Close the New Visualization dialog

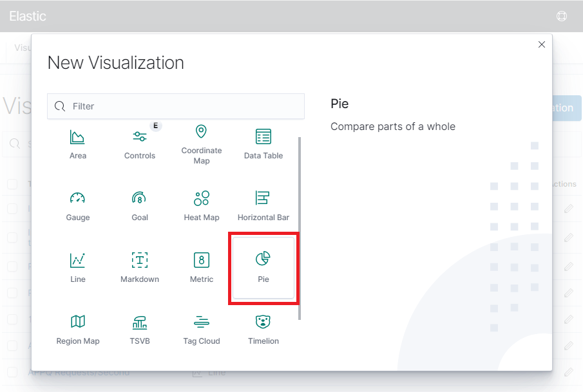tap(542, 44)
